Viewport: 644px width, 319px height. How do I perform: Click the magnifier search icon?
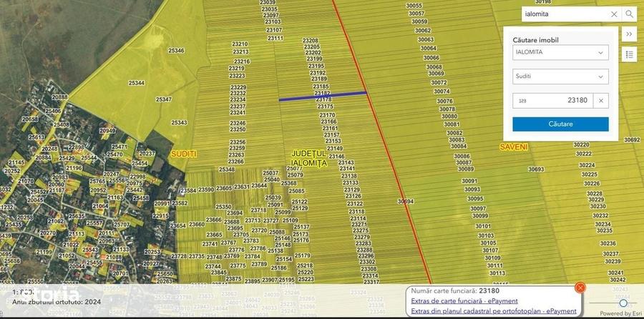(x=629, y=14)
